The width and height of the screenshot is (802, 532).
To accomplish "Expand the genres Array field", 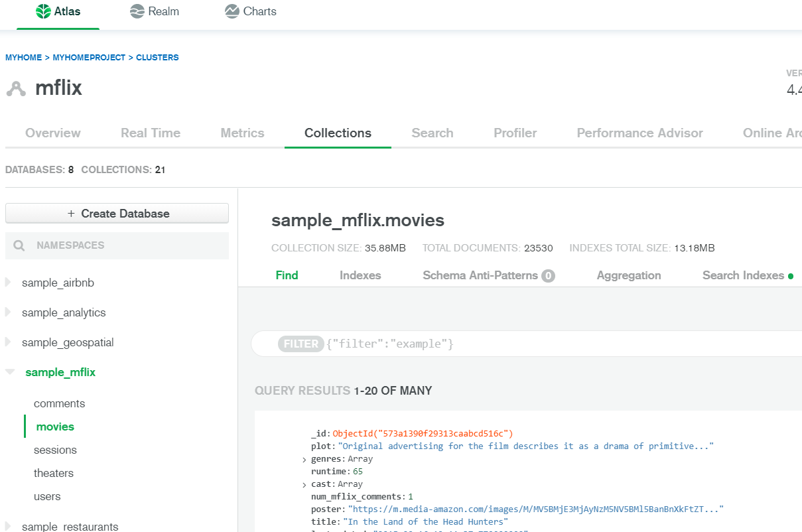I will (x=304, y=458).
